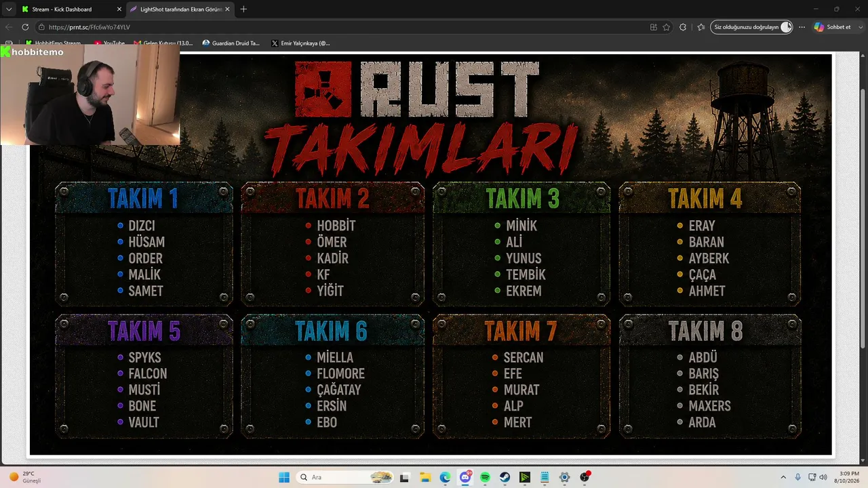Open the tab search dropdown arrow

pos(9,9)
